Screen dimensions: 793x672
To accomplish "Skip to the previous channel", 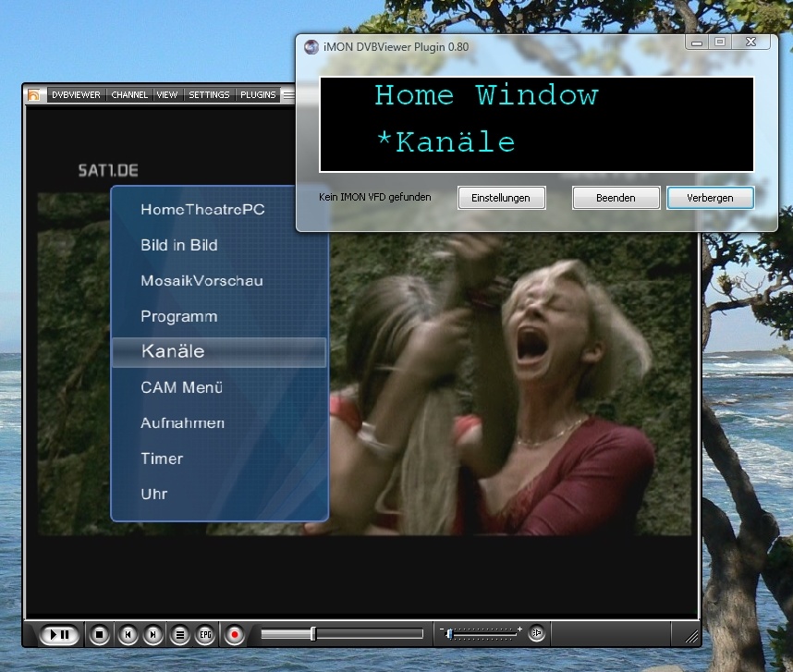I will [x=128, y=634].
